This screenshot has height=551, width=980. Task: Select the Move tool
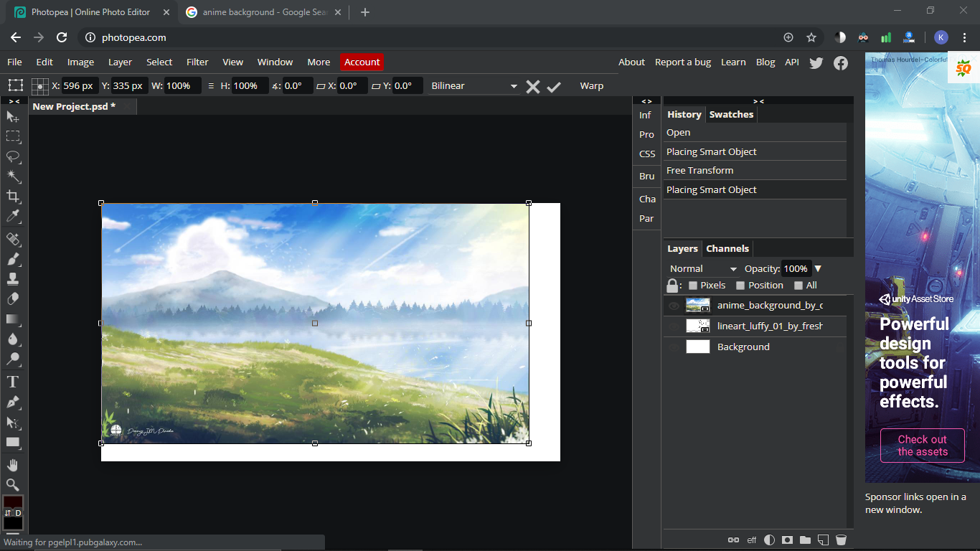coord(13,116)
